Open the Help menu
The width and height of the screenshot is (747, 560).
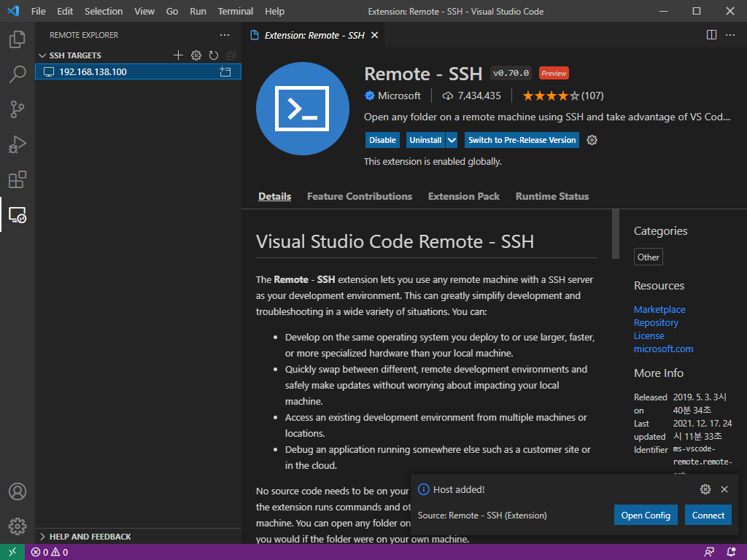tap(274, 11)
